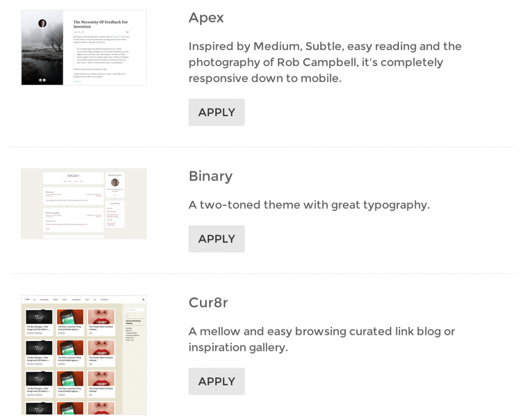
Task: Apply the Cur8r theme
Action: pyautogui.click(x=216, y=381)
